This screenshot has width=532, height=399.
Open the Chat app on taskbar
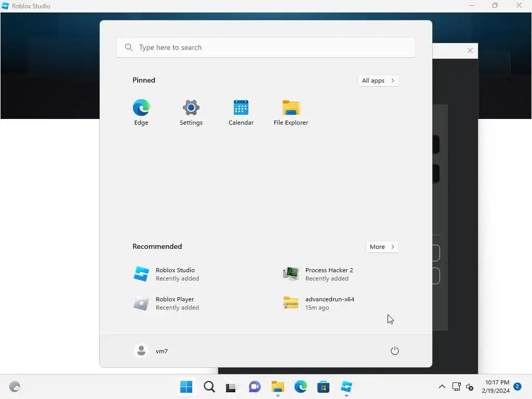pyautogui.click(x=255, y=387)
